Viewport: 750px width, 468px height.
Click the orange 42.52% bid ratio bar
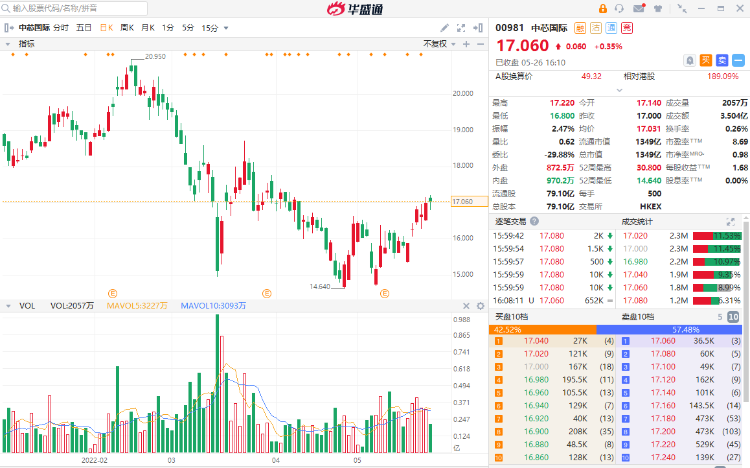(x=543, y=330)
